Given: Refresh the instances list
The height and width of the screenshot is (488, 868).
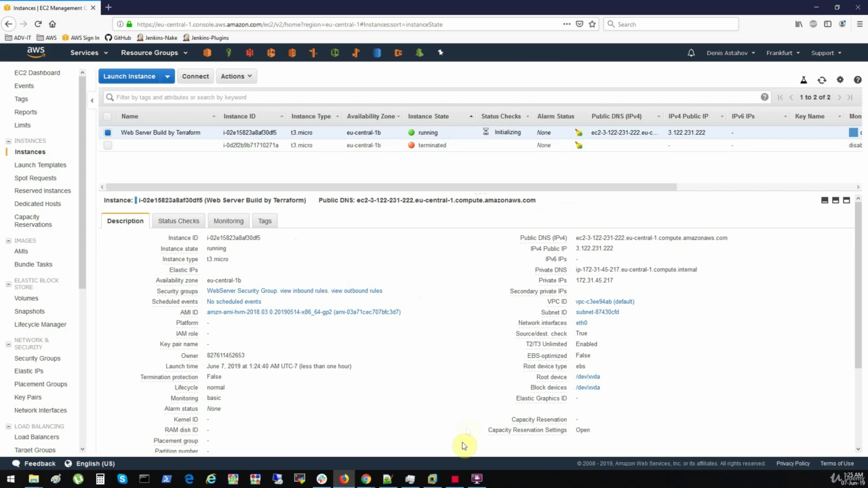Looking at the screenshot, I should click(822, 80).
